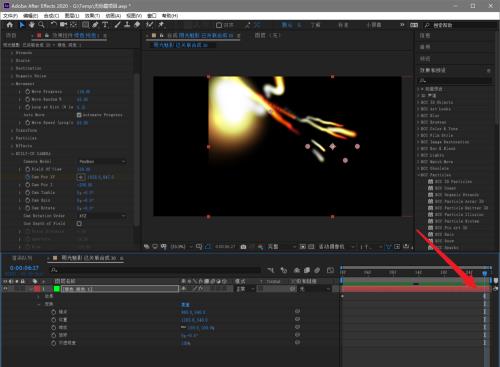Open the Layer menu
This screenshot has height=367, width=500.
[x=72, y=16]
